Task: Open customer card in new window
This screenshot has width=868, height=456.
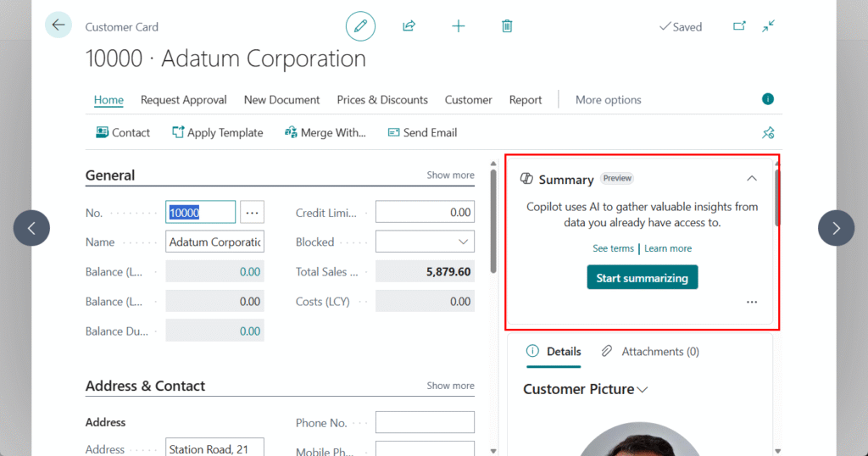Action: pos(739,26)
